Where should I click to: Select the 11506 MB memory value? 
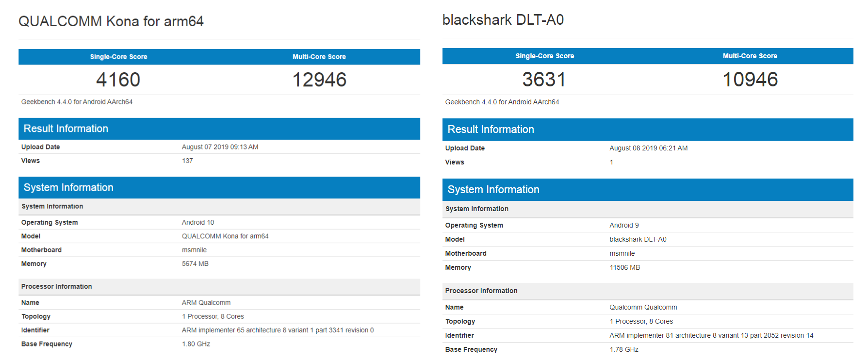[624, 267]
